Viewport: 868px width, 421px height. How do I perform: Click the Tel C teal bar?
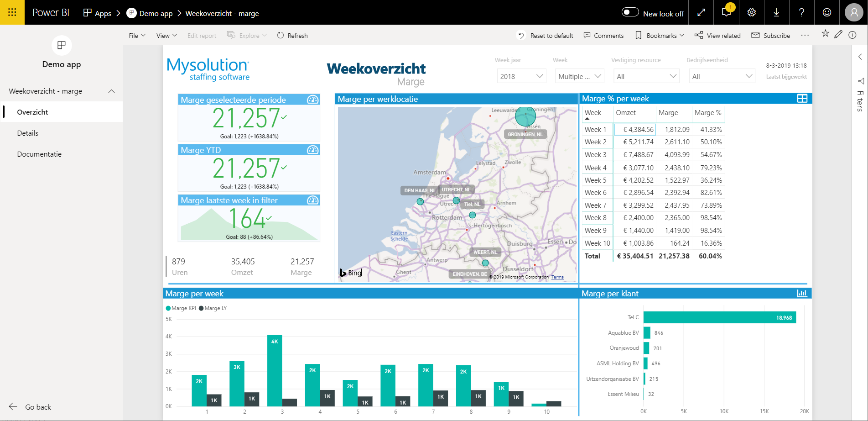pyautogui.click(x=719, y=317)
